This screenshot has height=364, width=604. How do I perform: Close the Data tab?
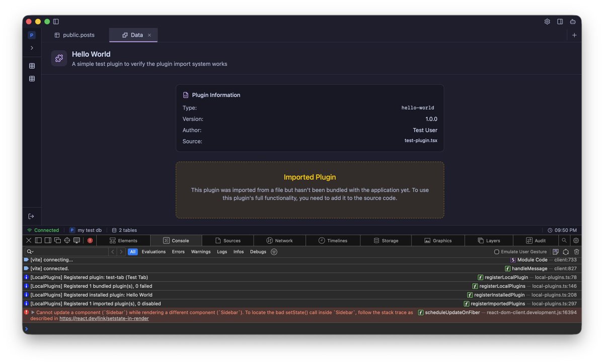tap(149, 35)
